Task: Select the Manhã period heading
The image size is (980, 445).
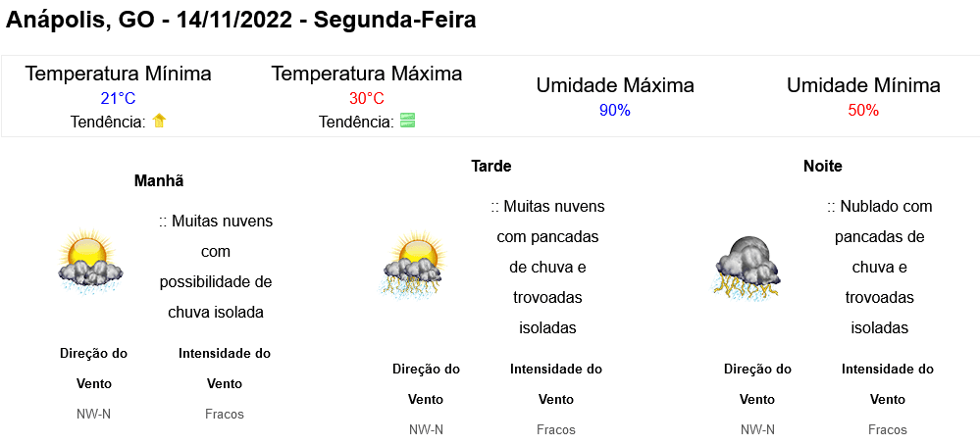Action: (159, 181)
